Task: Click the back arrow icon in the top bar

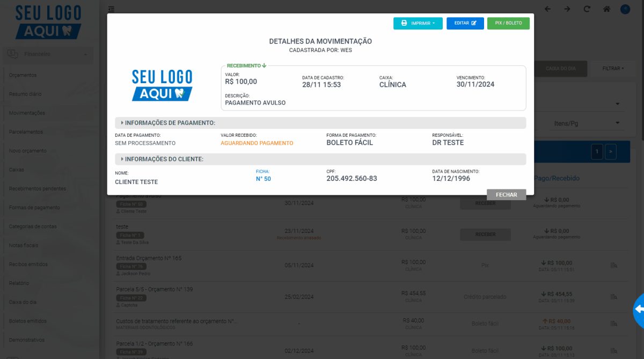Action: 547,9
